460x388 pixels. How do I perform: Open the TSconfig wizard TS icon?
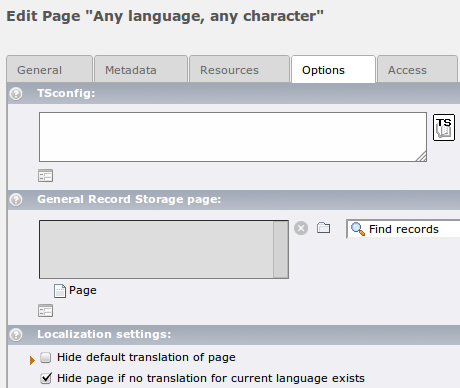pos(444,127)
